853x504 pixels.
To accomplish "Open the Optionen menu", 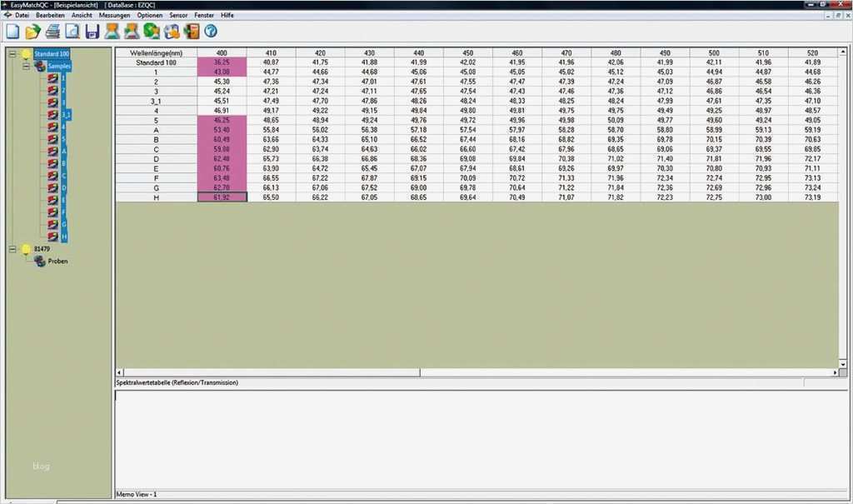I will tap(150, 15).
